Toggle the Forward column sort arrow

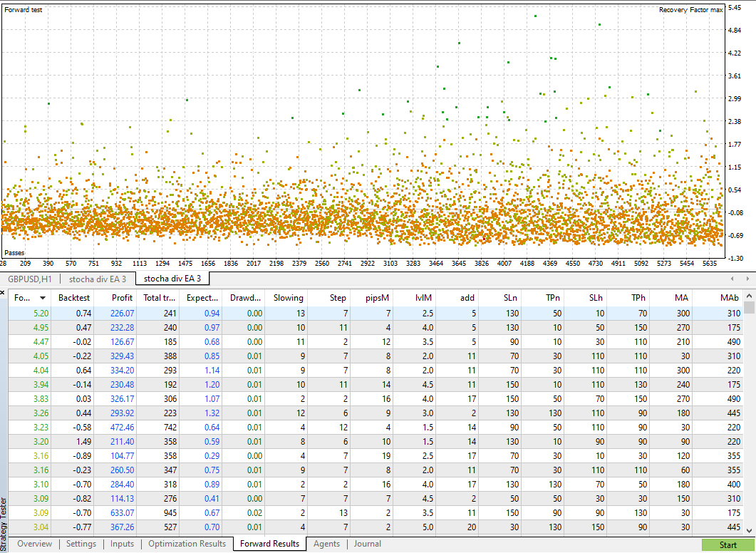click(x=43, y=298)
